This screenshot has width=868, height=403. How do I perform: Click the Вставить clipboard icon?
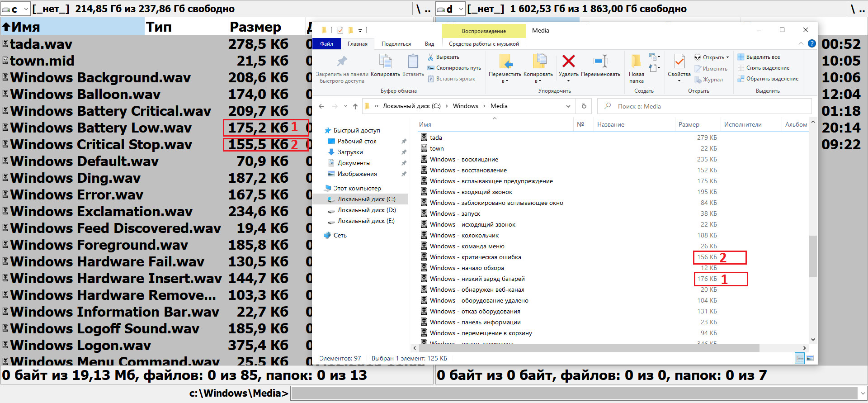click(413, 61)
